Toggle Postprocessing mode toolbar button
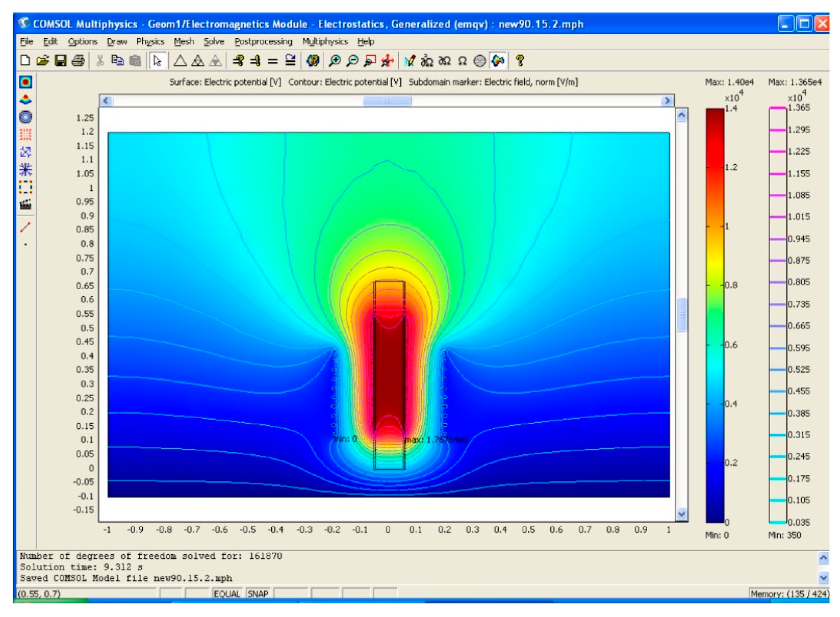This screenshot has height=617, width=840. point(498,60)
